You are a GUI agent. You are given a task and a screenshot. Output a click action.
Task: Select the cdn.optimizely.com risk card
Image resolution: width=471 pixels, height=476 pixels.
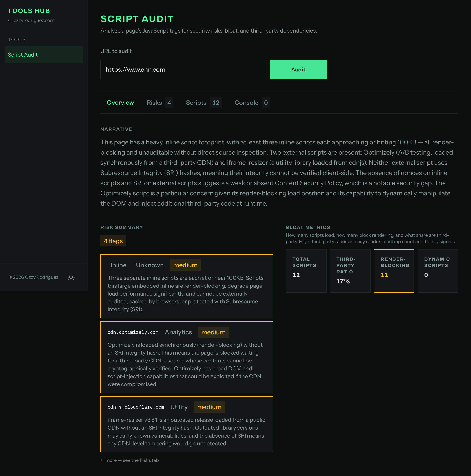coord(187,358)
